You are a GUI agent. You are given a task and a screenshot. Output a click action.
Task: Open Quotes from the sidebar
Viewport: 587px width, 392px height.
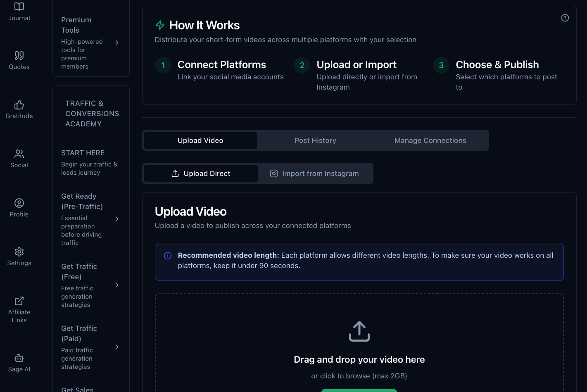(19, 55)
